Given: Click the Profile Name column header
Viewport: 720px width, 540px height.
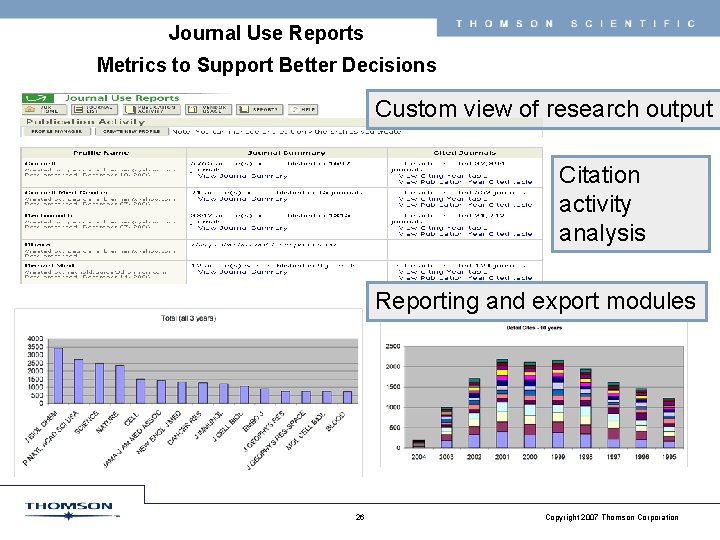Looking at the screenshot, I should (x=103, y=152).
